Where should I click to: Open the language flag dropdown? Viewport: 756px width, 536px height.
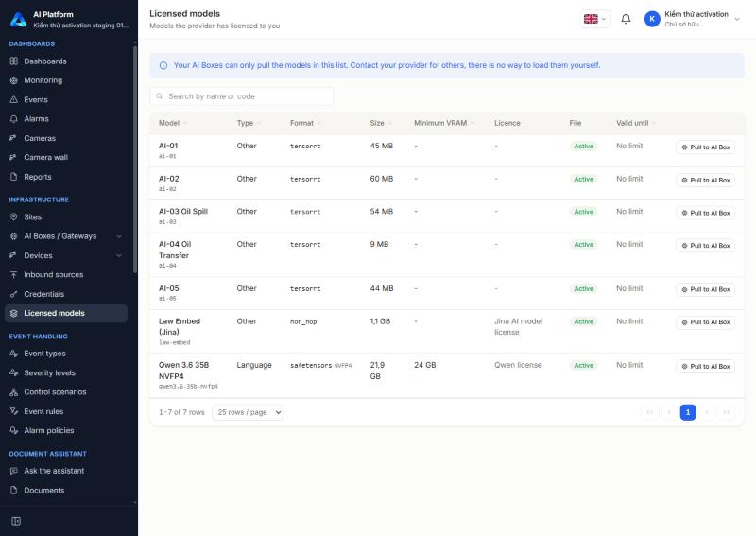click(x=595, y=19)
